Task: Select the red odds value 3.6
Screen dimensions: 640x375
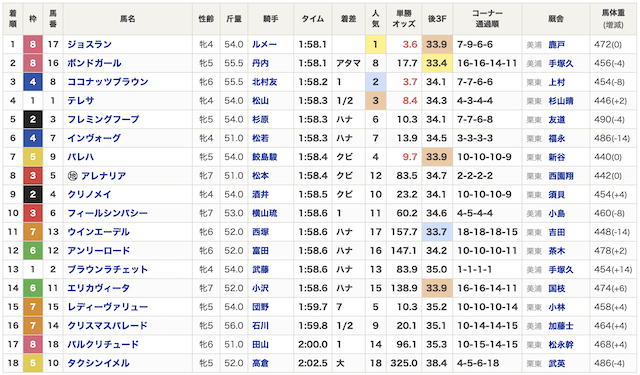Action: (410, 44)
